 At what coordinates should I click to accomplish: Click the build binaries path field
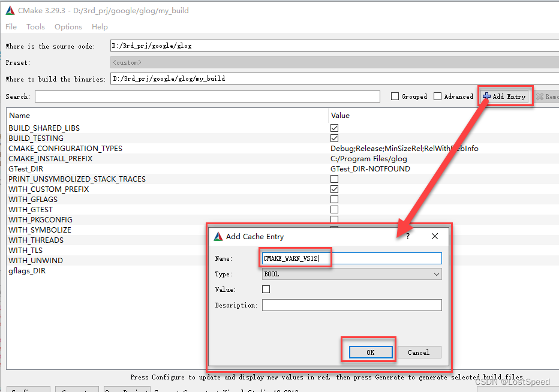[x=335, y=79]
